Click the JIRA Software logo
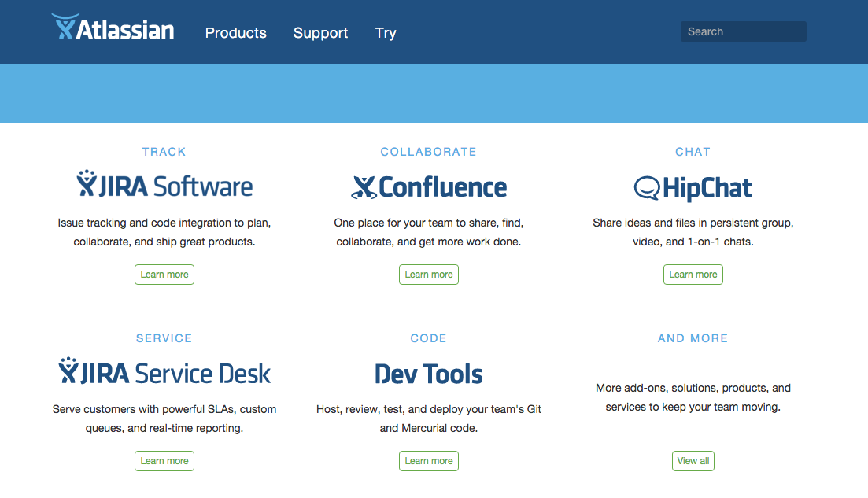 click(x=164, y=185)
